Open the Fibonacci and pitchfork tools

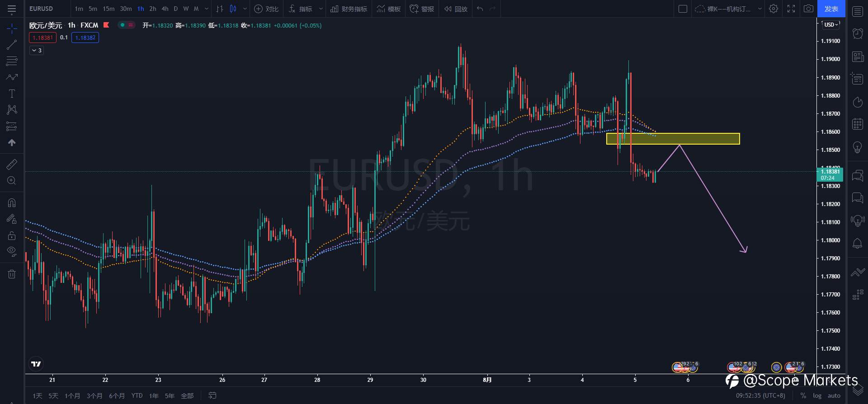pyautogui.click(x=12, y=61)
